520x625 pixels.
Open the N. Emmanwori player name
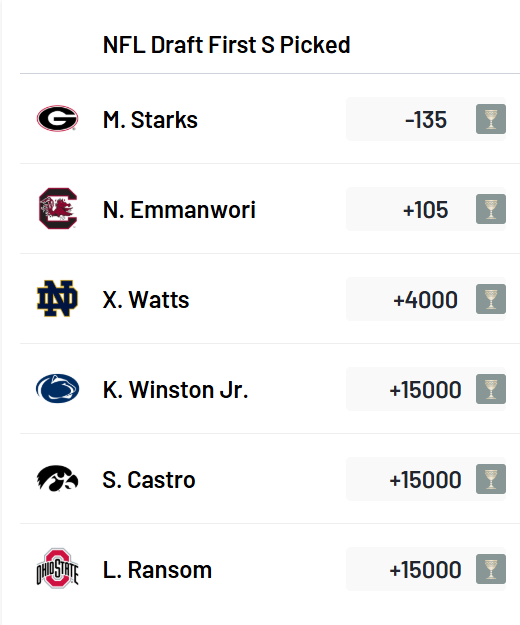179,210
